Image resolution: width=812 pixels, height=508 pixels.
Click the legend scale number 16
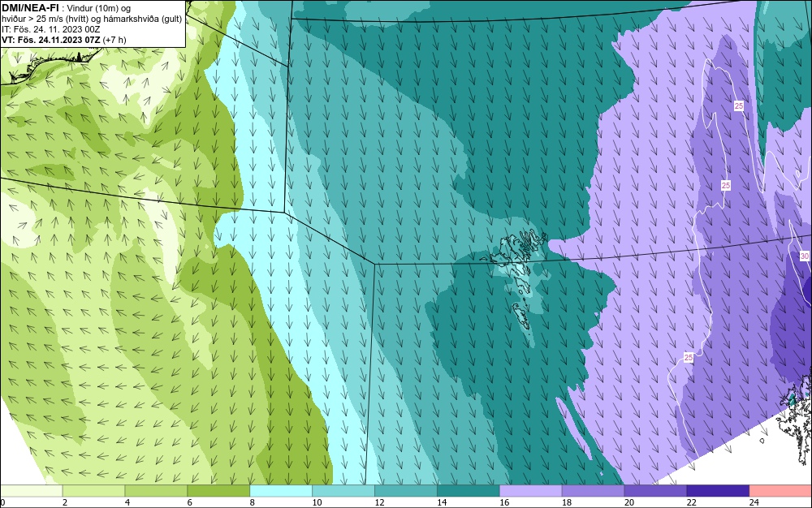504,502
